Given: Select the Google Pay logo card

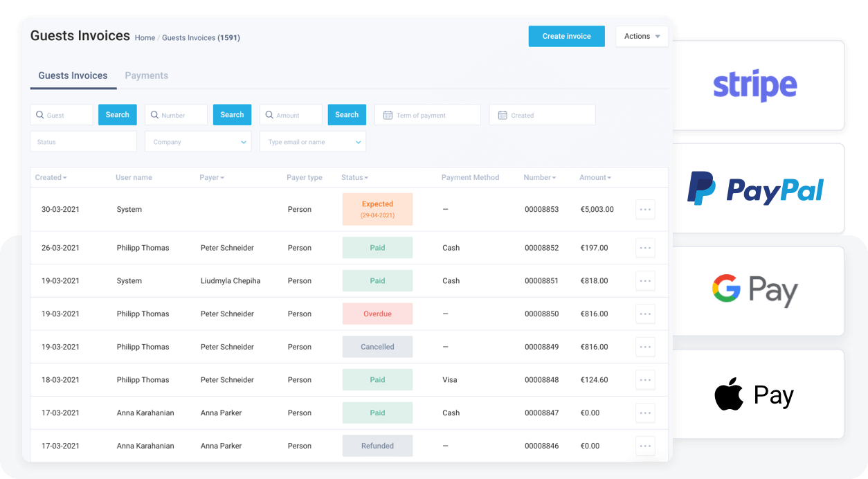Looking at the screenshot, I should coord(759,291).
